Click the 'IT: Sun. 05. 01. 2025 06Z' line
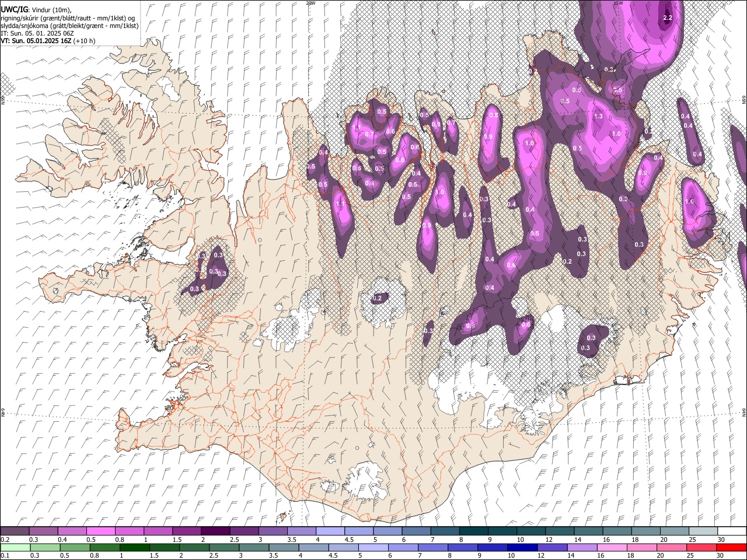The width and height of the screenshot is (747, 560). click(37, 33)
